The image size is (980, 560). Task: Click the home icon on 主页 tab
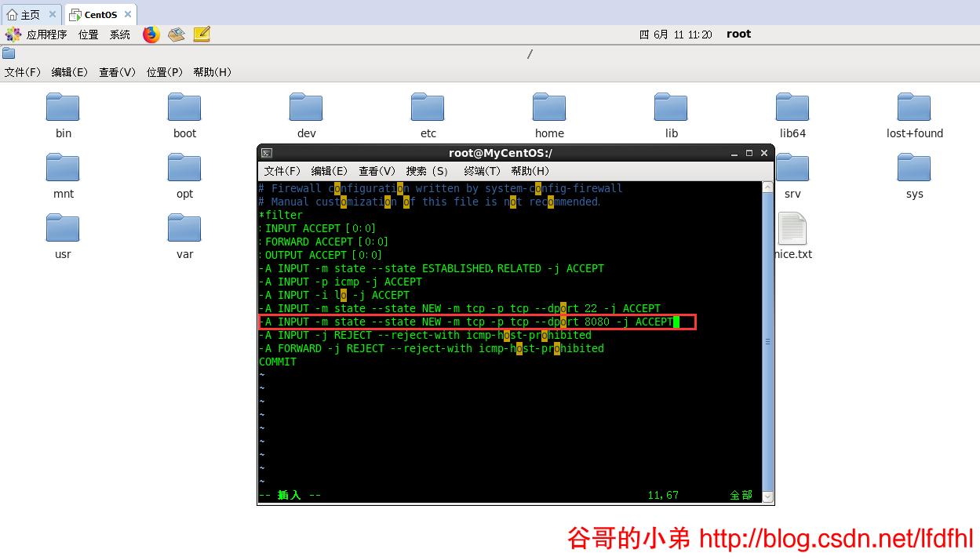click(x=12, y=15)
